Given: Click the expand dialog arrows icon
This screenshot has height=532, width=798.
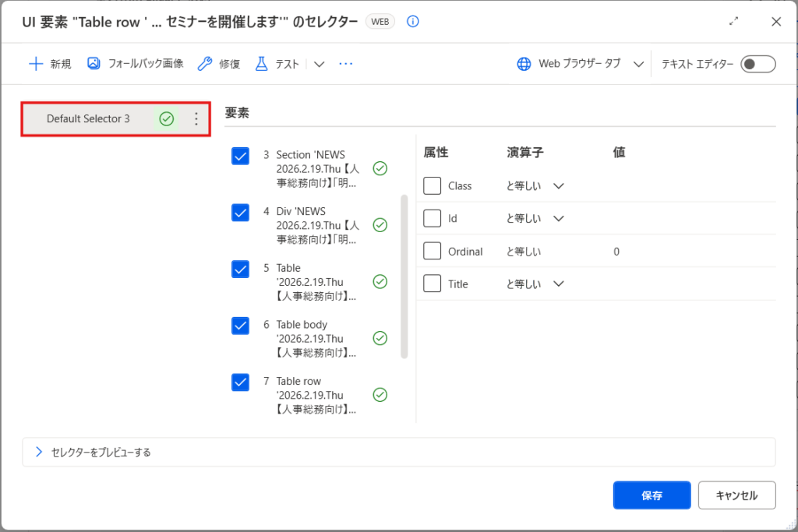Looking at the screenshot, I should (733, 22).
